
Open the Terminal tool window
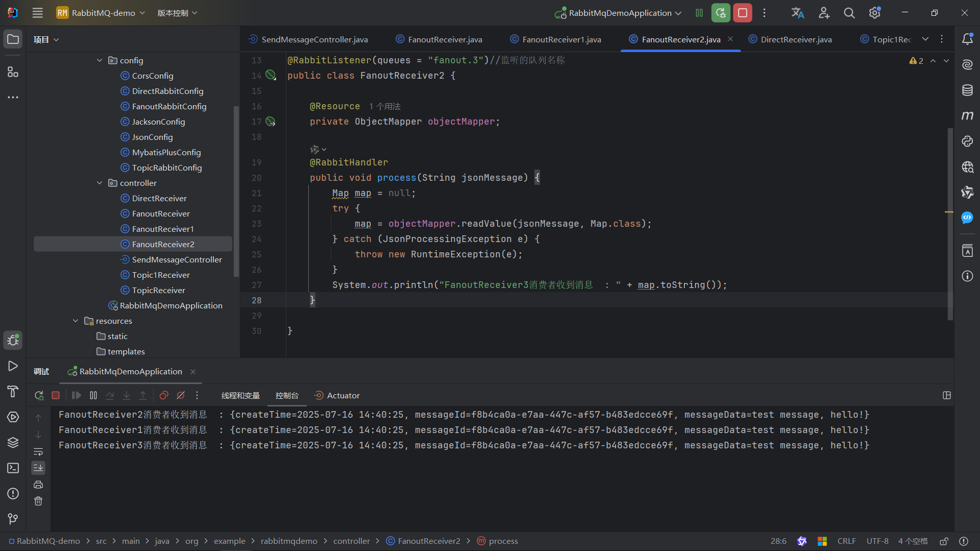[13, 468]
